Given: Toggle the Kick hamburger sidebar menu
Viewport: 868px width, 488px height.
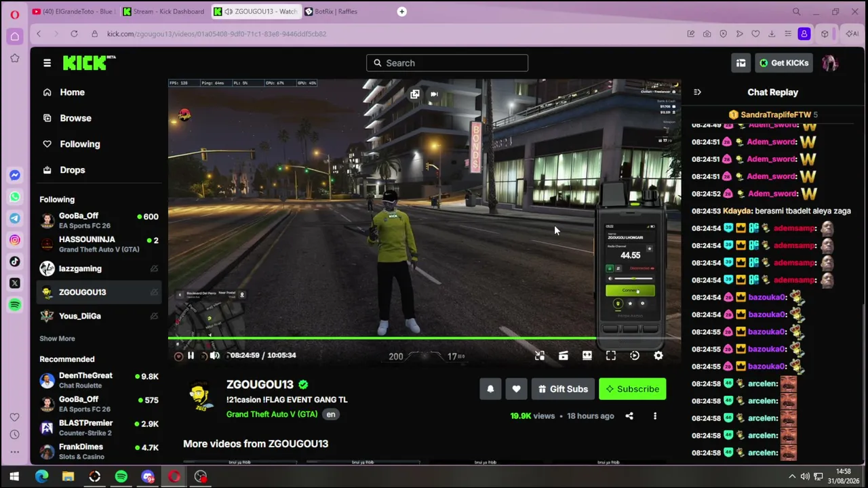Looking at the screenshot, I should pyautogui.click(x=47, y=63).
